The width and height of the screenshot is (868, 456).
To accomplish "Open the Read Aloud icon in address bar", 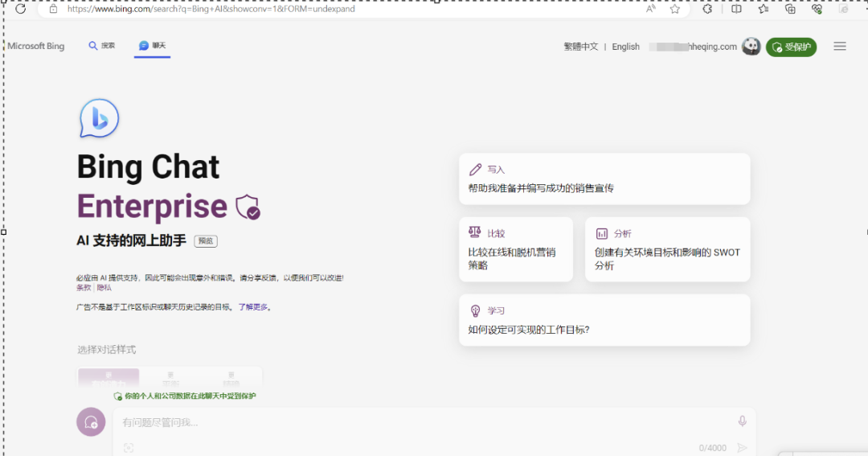I will click(x=651, y=9).
